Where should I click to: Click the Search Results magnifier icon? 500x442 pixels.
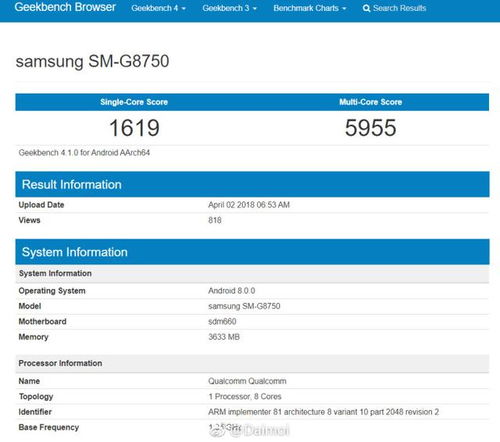(x=366, y=8)
